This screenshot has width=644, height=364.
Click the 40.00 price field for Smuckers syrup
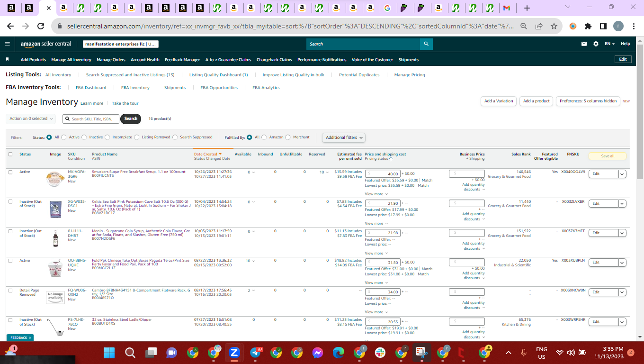point(383,174)
